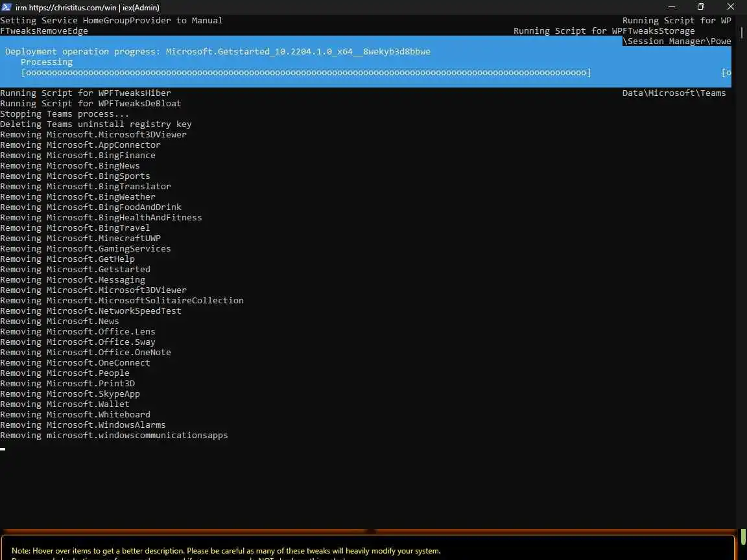This screenshot has height=560, width=747.
Task: Click 'Removing Microsoft.Print3D' line
Action: click(x=67, y=384)
